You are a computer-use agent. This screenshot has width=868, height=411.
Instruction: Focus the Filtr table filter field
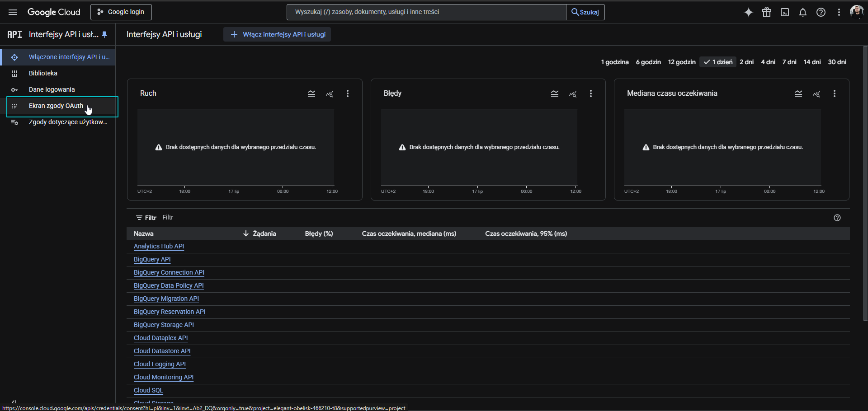pyautogui.click(x=271, y=218)
